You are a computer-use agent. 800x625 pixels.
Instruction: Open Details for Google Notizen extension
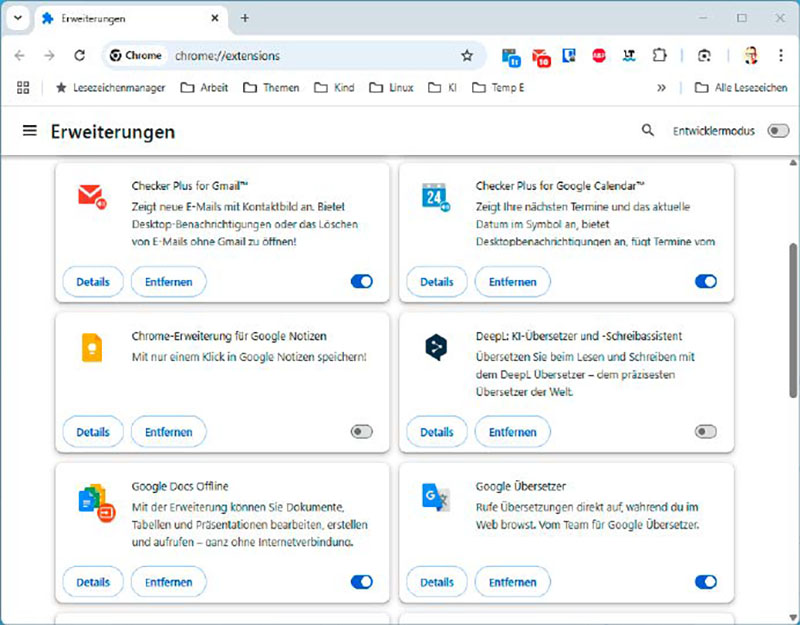[93, 432]
